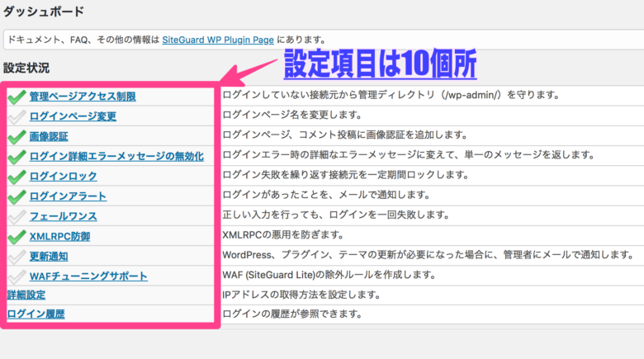Screen dimensions: 644x359
Task: Click description text ログインがあったことを、メールで通知します。
Action: click(326, 195)
